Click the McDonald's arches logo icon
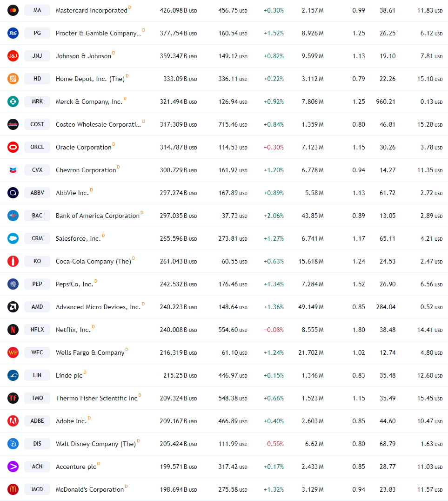The width and height of the screenshot is (448, 501). pos(13,489)
